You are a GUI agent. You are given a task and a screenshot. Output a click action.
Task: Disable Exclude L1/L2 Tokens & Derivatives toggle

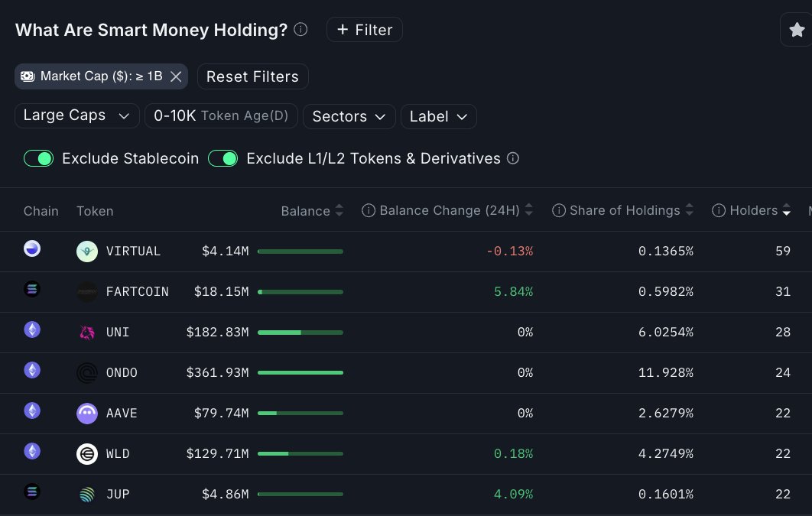[222, 158]
